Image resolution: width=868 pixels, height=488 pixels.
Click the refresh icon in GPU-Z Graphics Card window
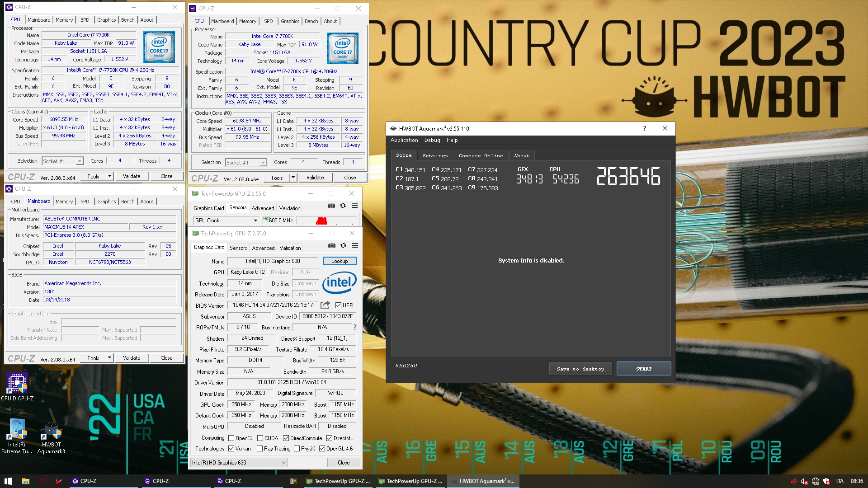coord(344,245)
